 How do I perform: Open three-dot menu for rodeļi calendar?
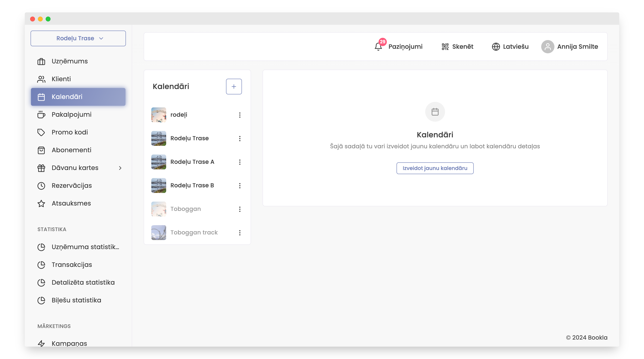(239, 115)
